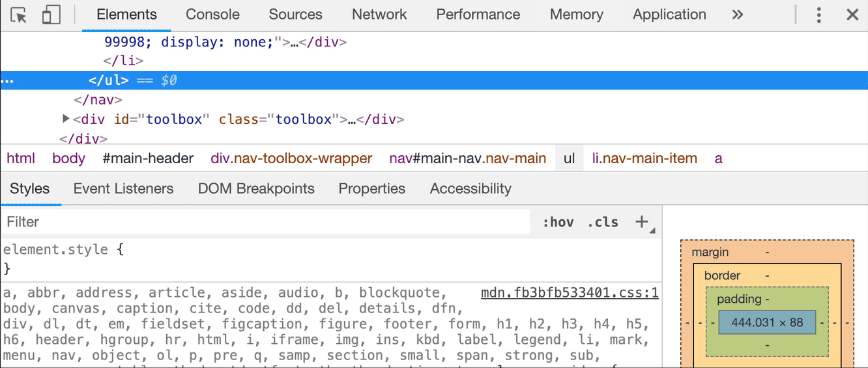868x368 pixels.
Task: Switch to the Console tab
Action: pos(212,14)
